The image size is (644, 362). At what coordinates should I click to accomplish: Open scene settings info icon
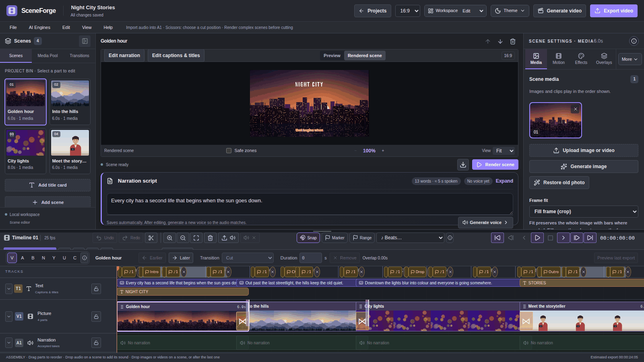click(634, 41)
